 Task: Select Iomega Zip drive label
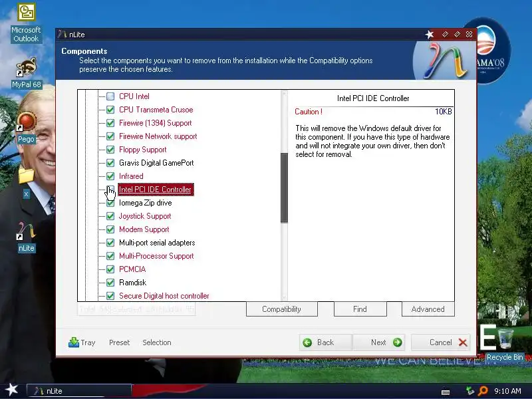pos(146,203)
